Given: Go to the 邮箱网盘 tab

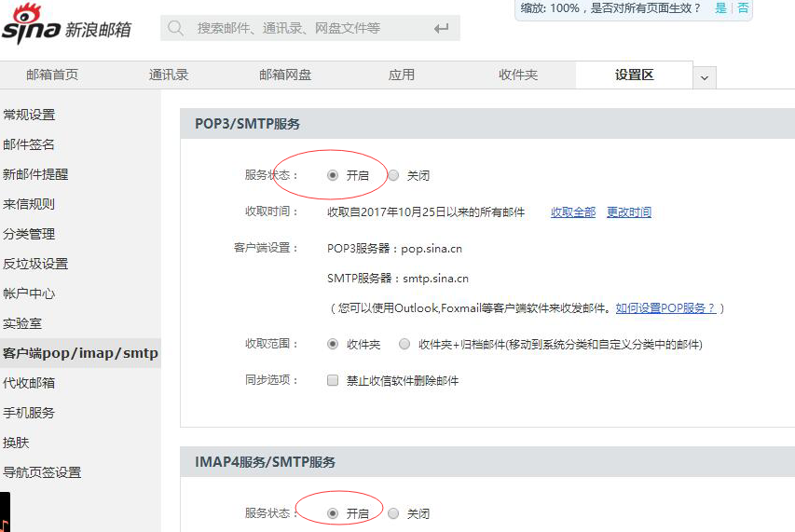Looking at the screenshot, I should pyautogui.click(x=285, y=75).
